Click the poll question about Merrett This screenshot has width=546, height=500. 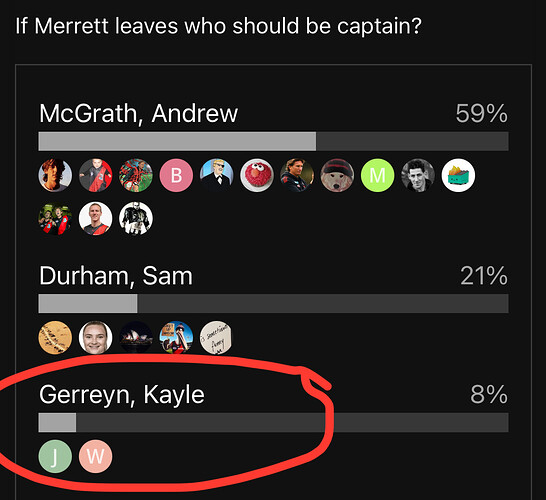point(219,26)
